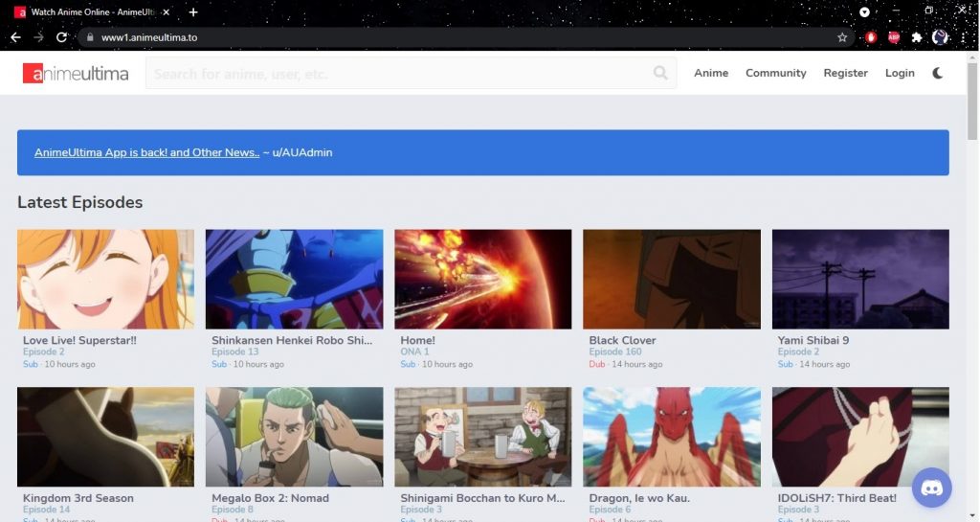Open a new browser tab
The width and height of the screenshot is (980, 522).
[193, 11]
